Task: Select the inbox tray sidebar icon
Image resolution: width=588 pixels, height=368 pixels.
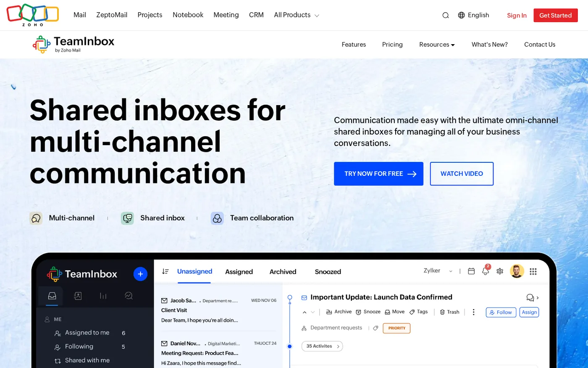Action: pos(52,296)
